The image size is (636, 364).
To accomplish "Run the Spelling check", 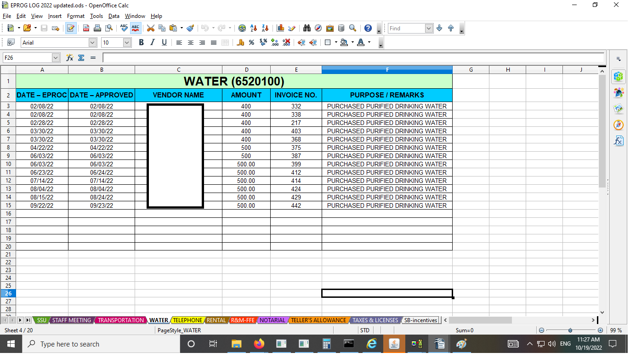I will (124, 28).
